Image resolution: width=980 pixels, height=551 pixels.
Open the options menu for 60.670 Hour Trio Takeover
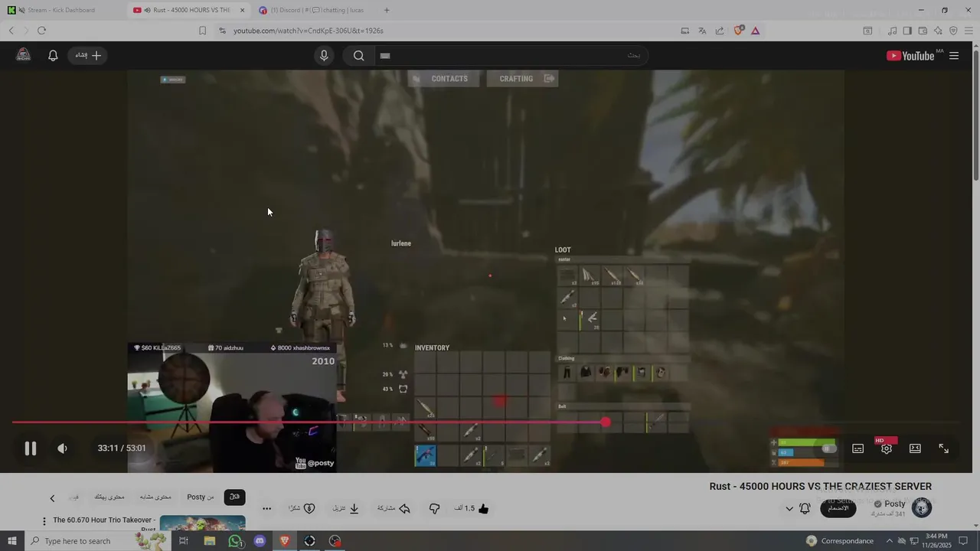point(44,521)
